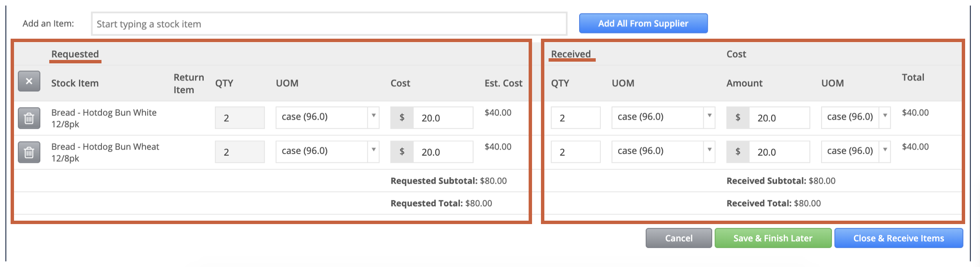980x267 pixels.
Task: Open cost UOM dropdown for Bun White
Action: pyautogui.click(x=856, y=117)
